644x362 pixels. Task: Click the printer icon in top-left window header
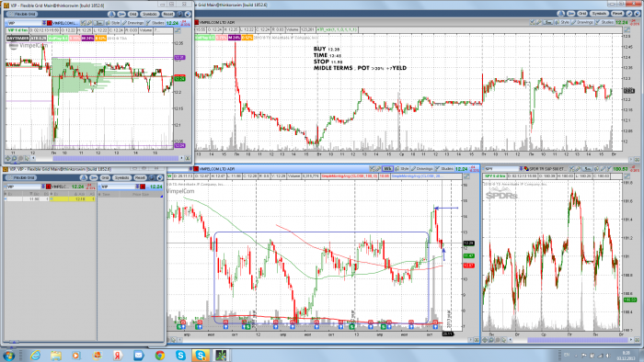click(121, 14)
